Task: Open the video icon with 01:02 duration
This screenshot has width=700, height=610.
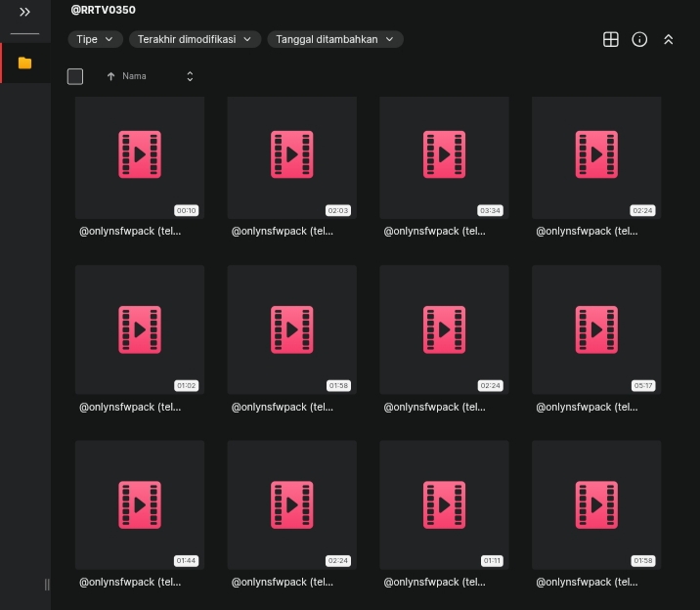Action: (x=140, y=329)
